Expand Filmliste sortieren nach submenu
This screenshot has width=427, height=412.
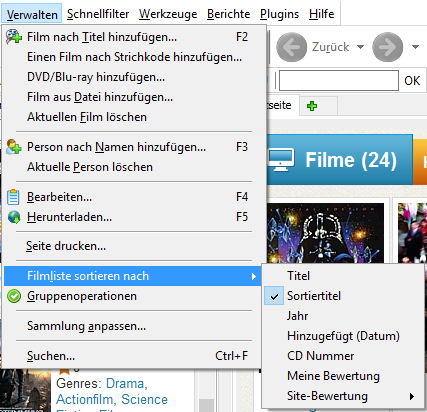pyautogui.click(x=133, y=276)
